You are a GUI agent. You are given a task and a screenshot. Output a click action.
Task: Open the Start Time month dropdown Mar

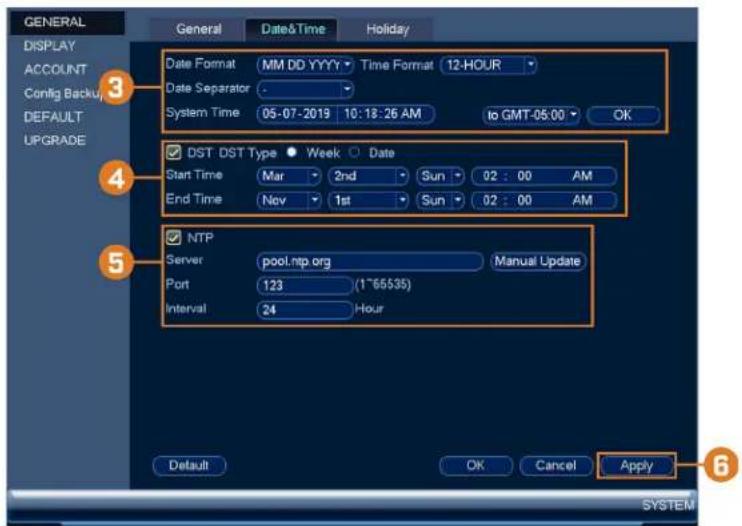pyautogui.click(x=289, y=176)
